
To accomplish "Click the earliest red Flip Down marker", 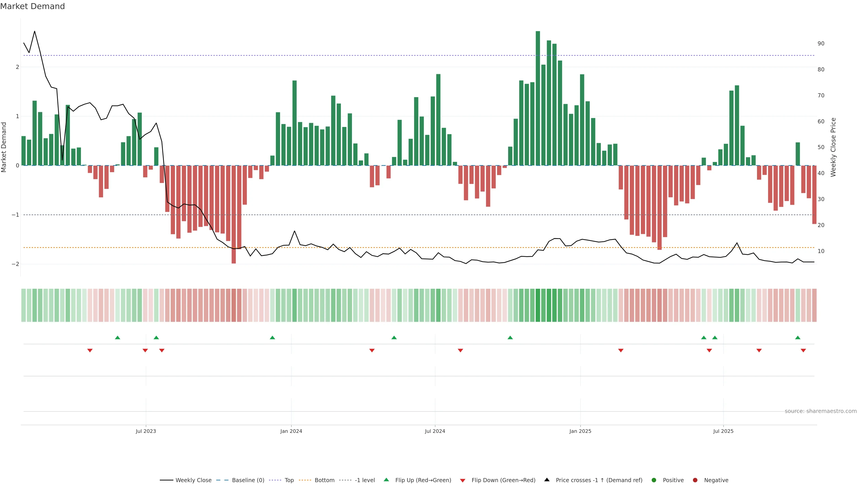I will coord(90,351).
